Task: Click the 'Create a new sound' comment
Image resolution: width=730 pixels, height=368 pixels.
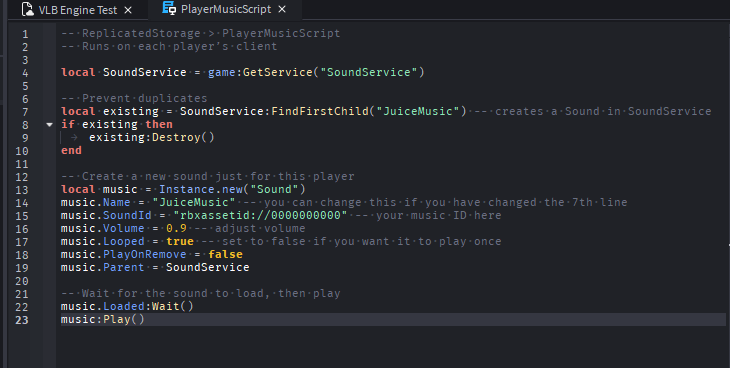Action: tap(208, 177)
